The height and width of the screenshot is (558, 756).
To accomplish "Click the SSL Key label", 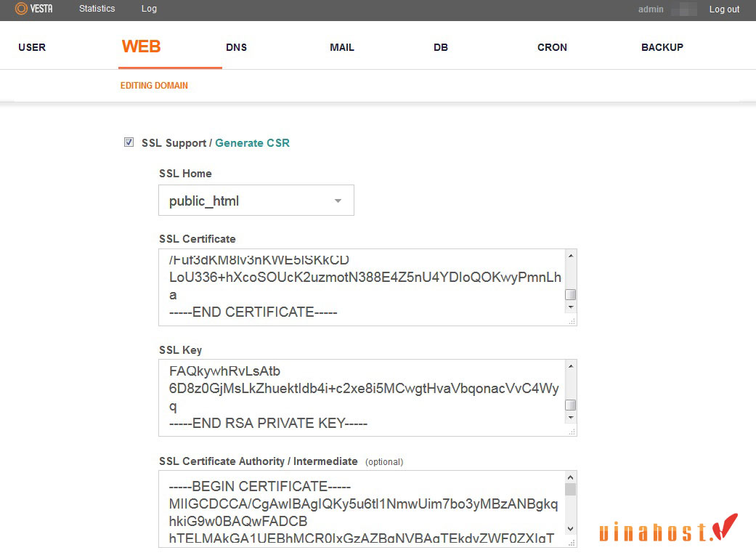I will [x=180, y=350].
